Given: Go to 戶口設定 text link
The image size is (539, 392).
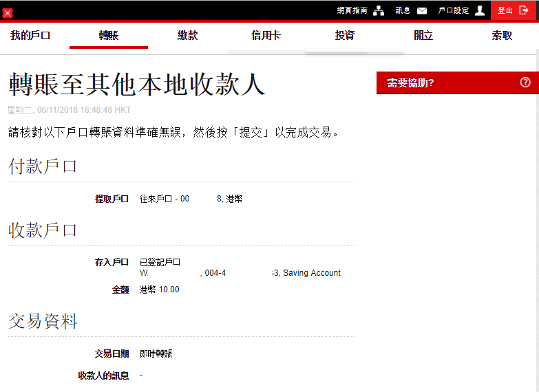Looking at the screenshot, I should point(454,10).
